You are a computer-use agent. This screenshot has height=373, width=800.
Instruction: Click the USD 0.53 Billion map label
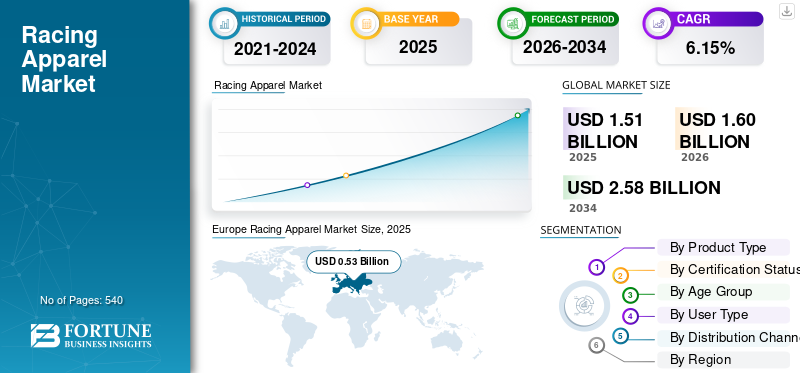[353, 262]
